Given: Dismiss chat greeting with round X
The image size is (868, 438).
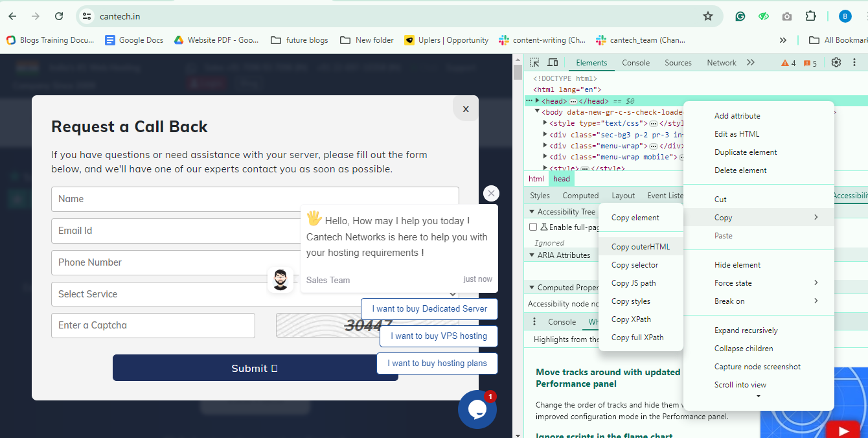Looking at the screenshot, I should [x=492, y=193].
